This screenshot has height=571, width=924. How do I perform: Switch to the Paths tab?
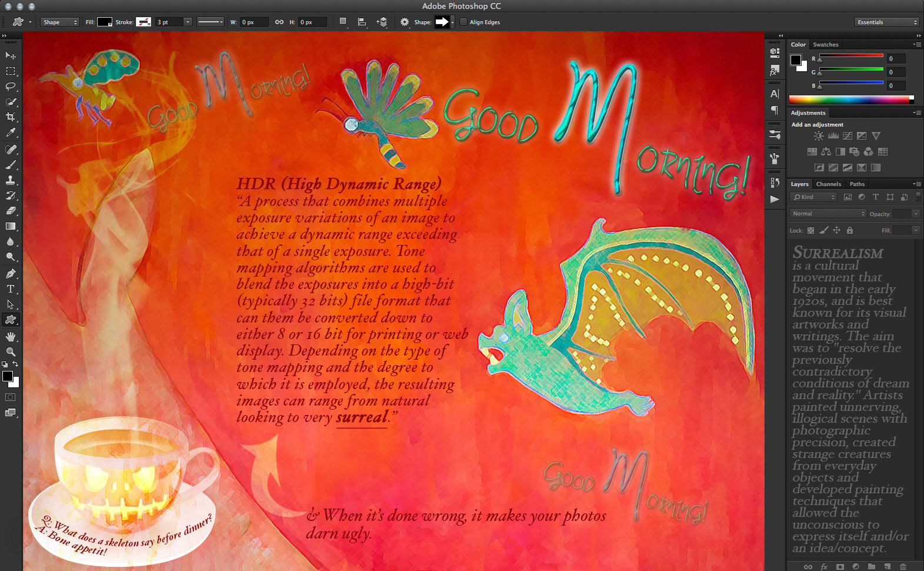[857, 184]
